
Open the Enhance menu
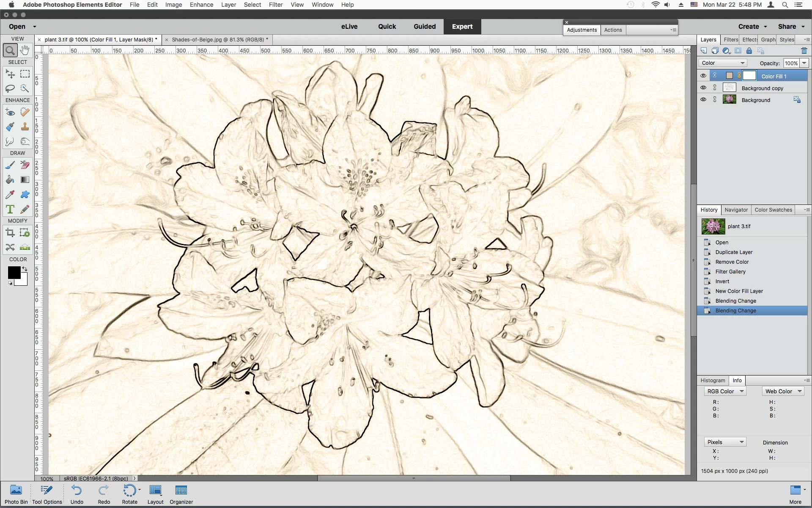click(201, 5)
